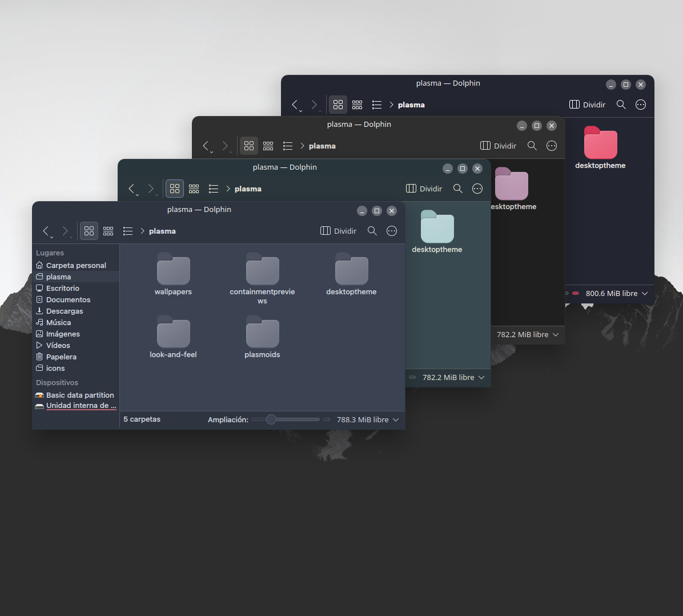Open search in front Dolphin window
This screenshot has height=616, width=683.
[x=372, y=231]
